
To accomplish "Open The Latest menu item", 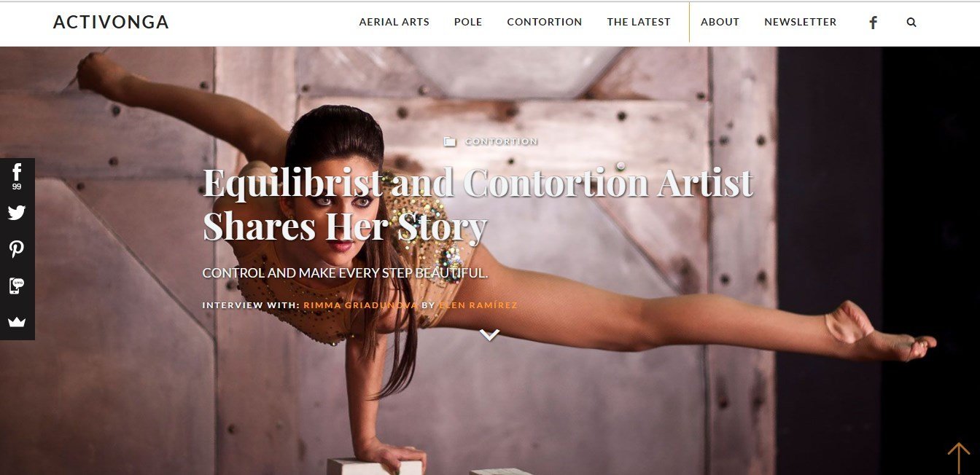I will tap(639, 22).
